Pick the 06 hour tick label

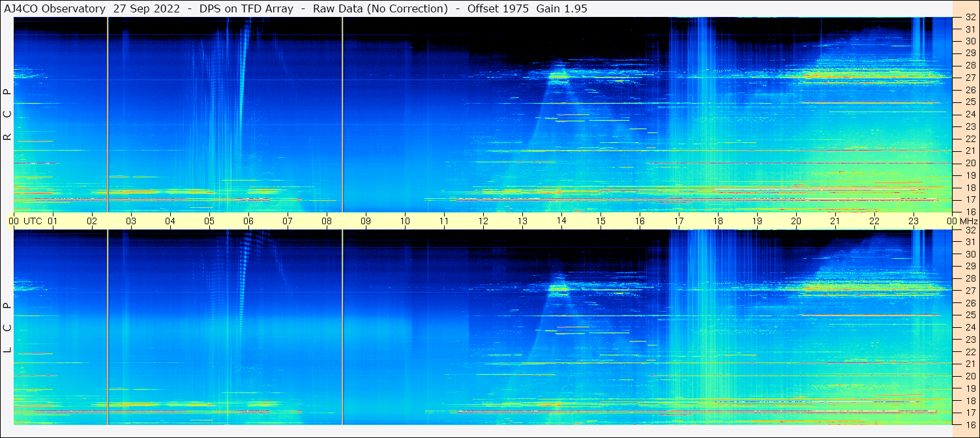point(248,221)
